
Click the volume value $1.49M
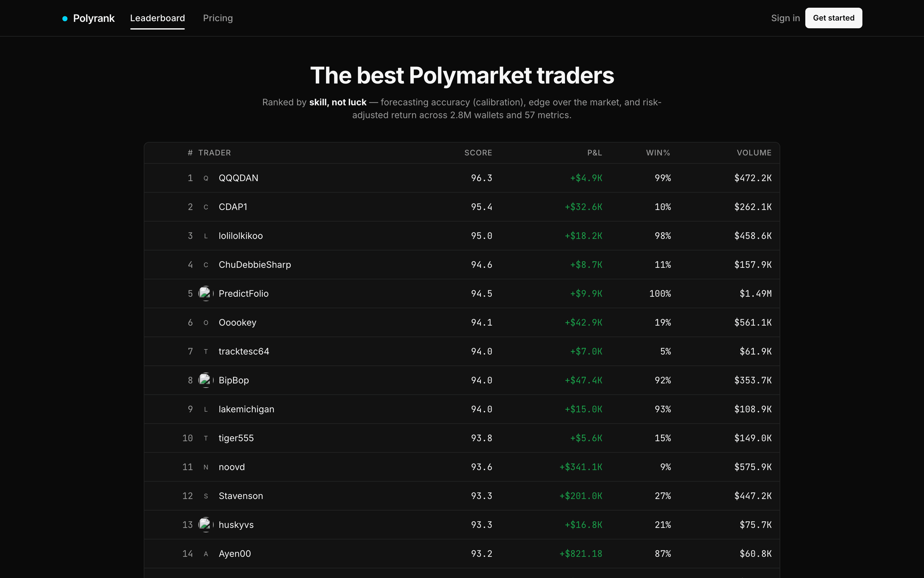(x=756, y=293)
